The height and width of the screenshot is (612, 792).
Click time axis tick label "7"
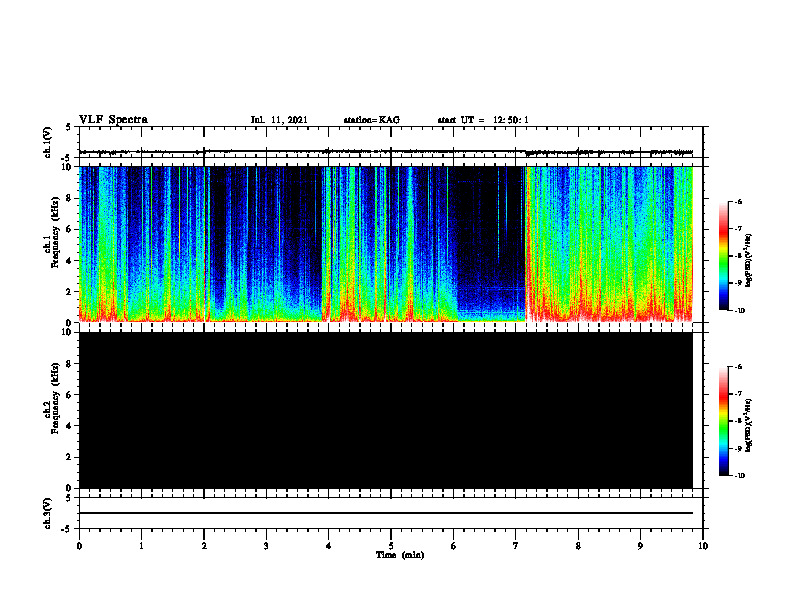(x=516, y=546)
